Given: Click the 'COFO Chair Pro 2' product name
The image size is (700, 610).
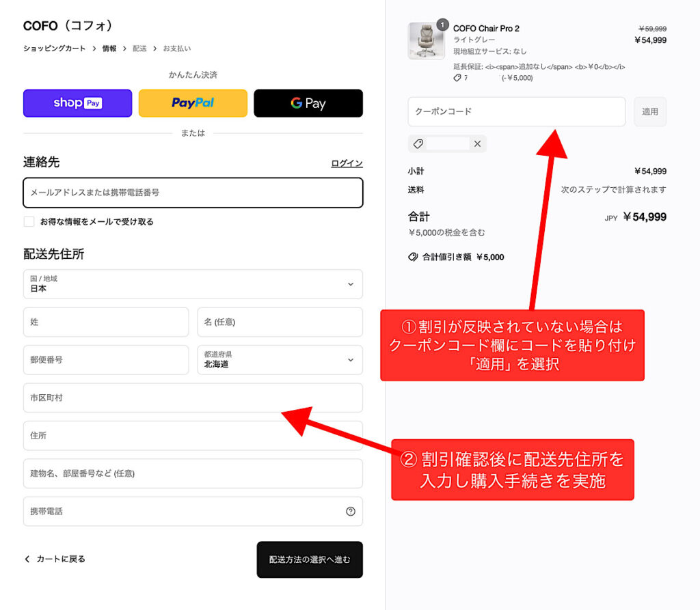Looking at the screenshot, I should pyautogui.click(x=486, y=29).
